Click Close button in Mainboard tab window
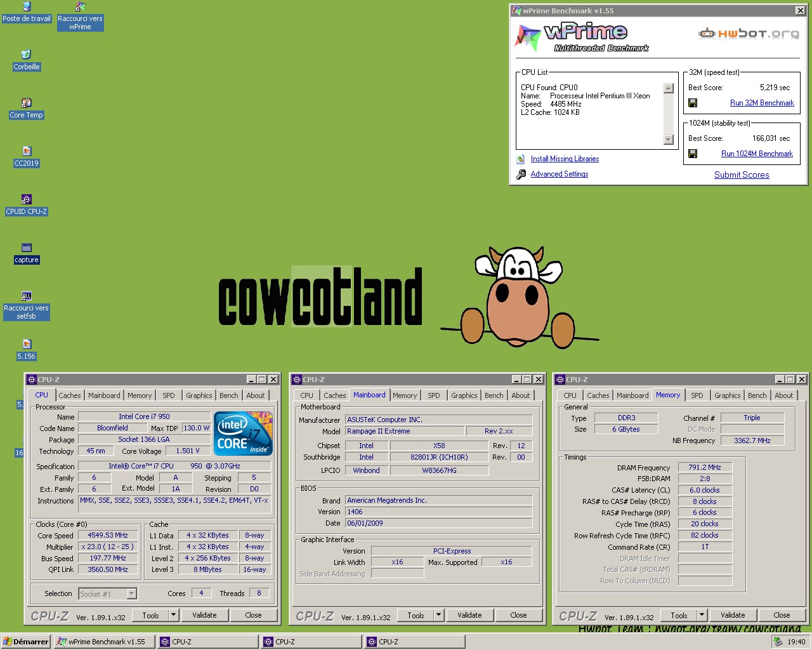 coord(518,615)
